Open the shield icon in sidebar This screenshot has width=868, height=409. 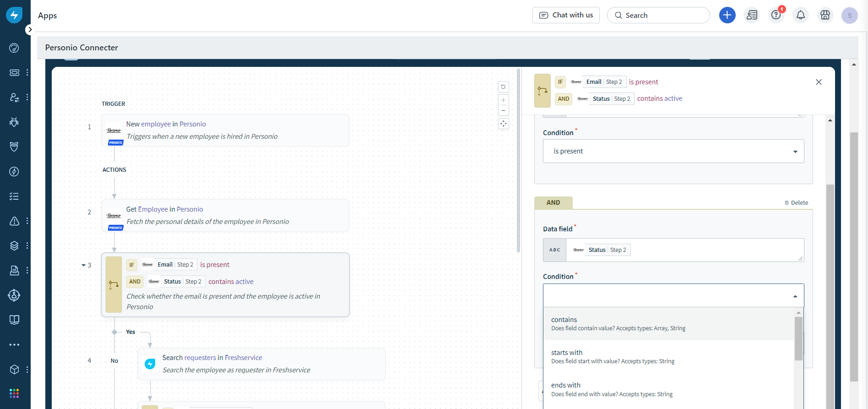tap(14, 147)
